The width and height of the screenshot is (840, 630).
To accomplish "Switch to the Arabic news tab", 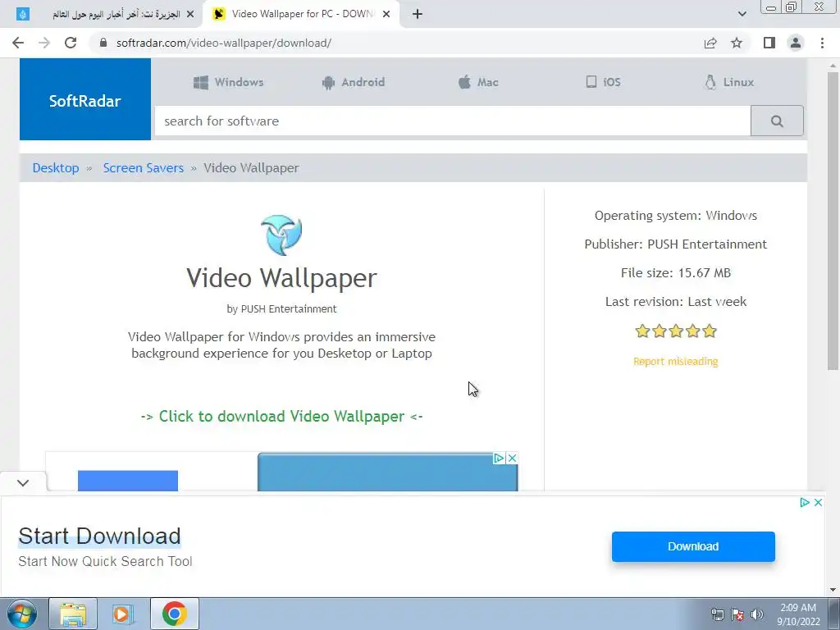I will (107, 14).
